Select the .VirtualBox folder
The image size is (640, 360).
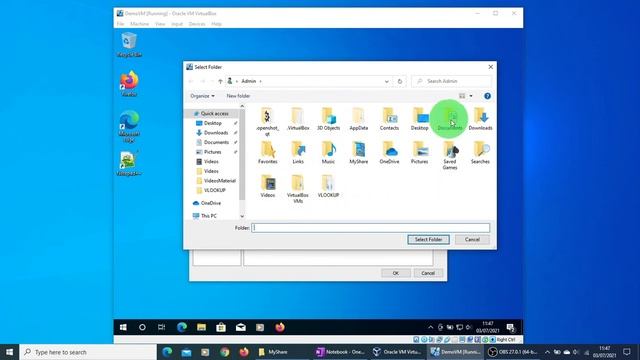298,119
